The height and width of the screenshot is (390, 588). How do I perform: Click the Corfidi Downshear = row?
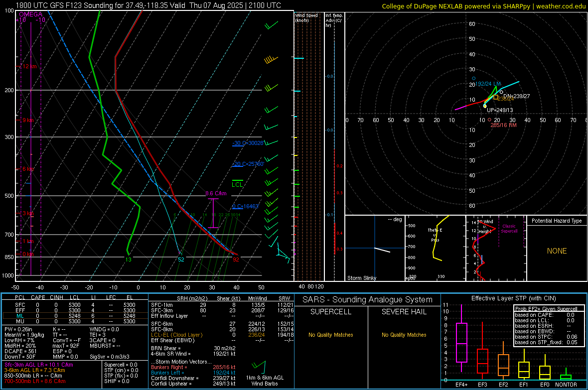click(193, 379)
